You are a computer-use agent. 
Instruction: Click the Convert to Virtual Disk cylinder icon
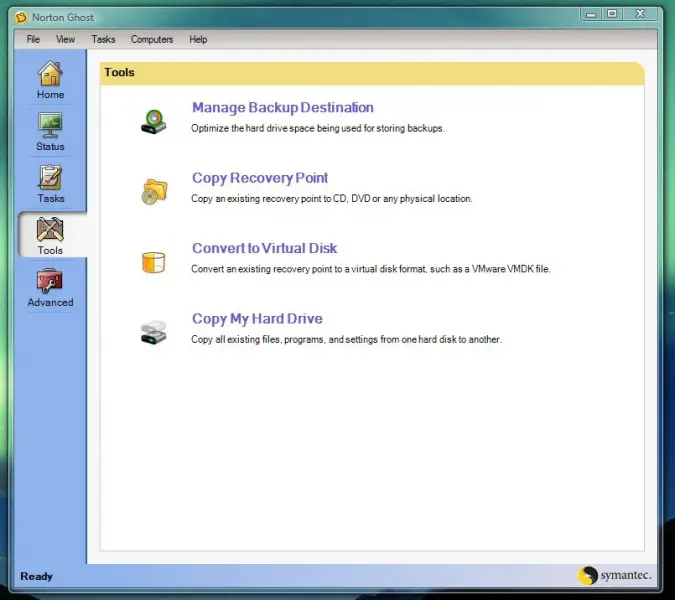coord(154,262)
